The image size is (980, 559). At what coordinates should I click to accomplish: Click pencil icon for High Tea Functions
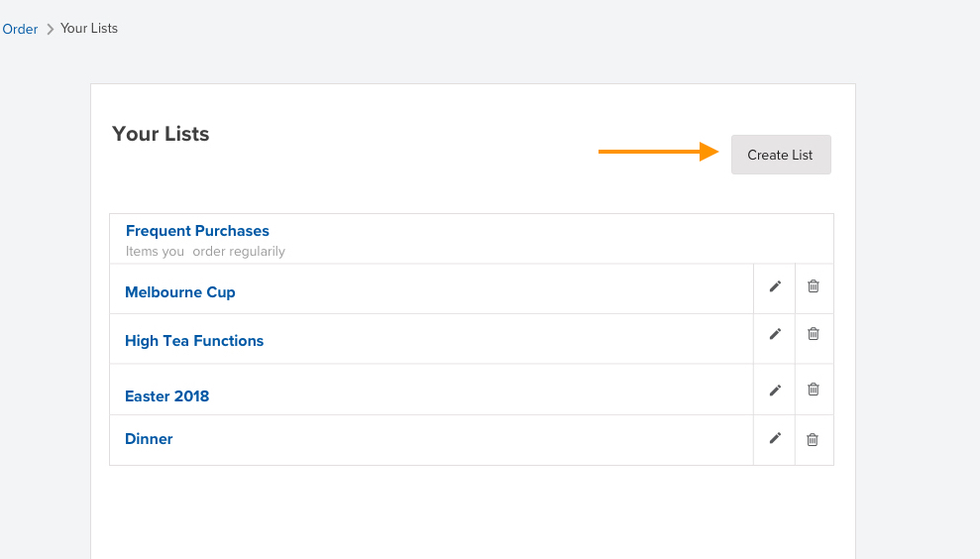(775, 334)
